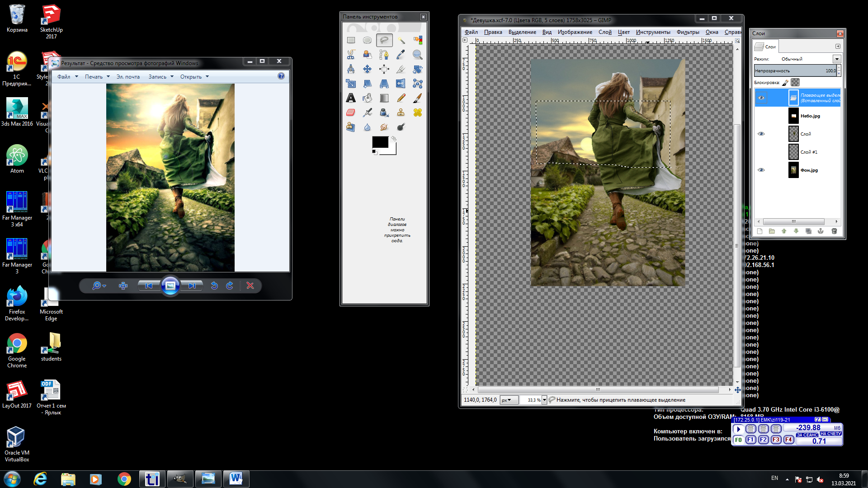Select the Crop tool
868x488 pixels.
tap(401, 69)
